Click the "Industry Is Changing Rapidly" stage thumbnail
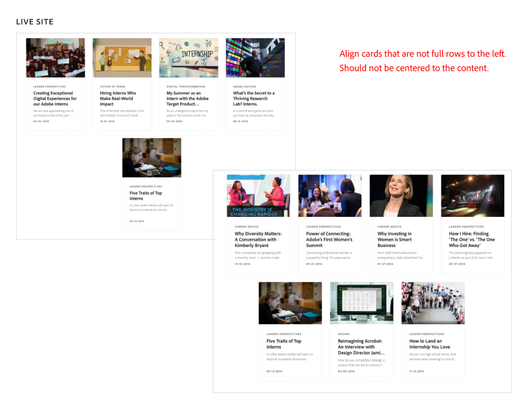The height and width of the screenshot is (409, 532). tap(258, 195)
